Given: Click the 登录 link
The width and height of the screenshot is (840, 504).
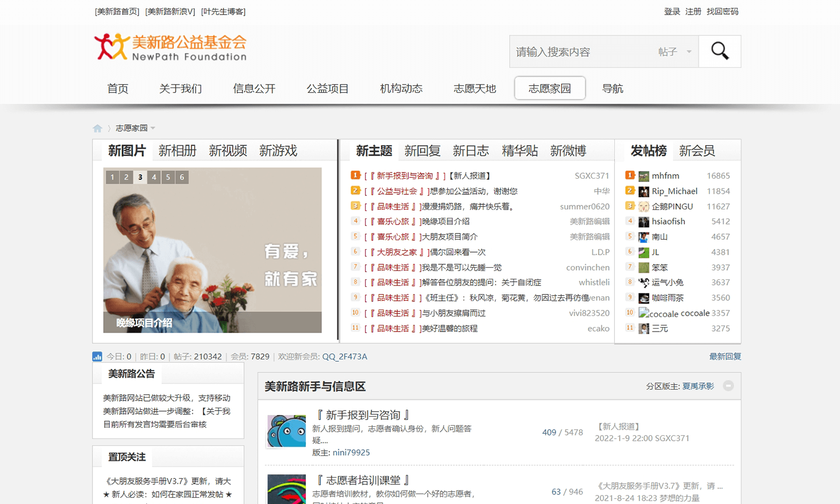Looking at the screenshot, I should point(672,11).
